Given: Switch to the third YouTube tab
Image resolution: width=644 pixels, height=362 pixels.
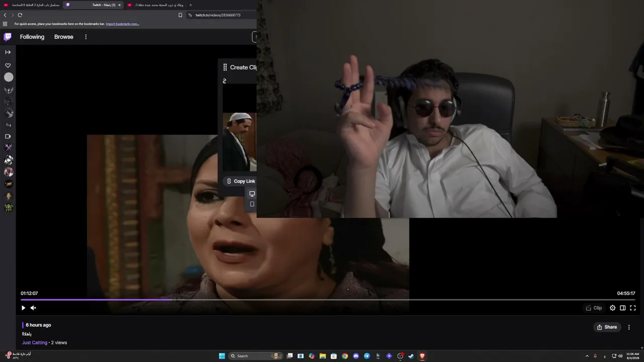Looking at the screenshot, I should click(x=155, y=5).
